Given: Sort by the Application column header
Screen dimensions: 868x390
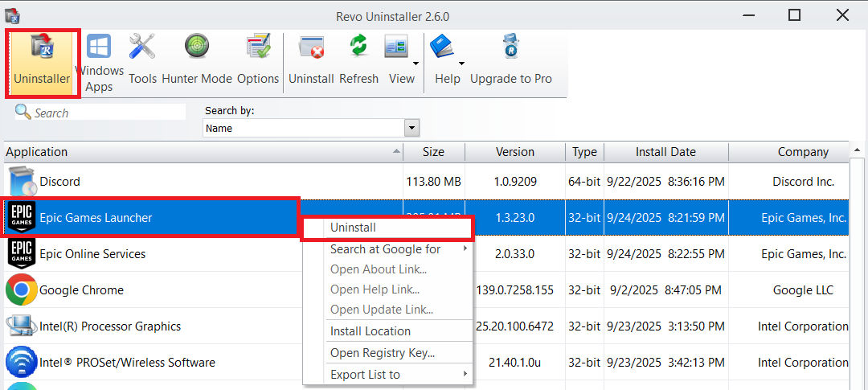Looking at the screenshot, I should pos(203,152).
